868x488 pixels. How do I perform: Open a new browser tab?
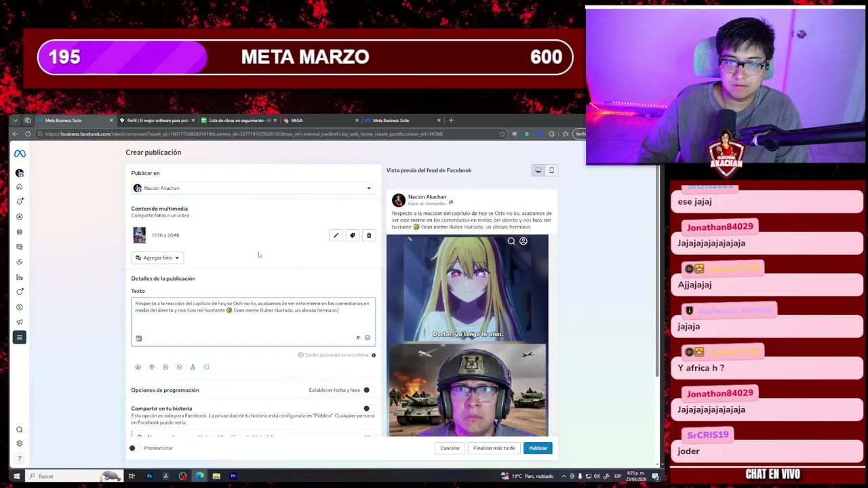point(451,120)
